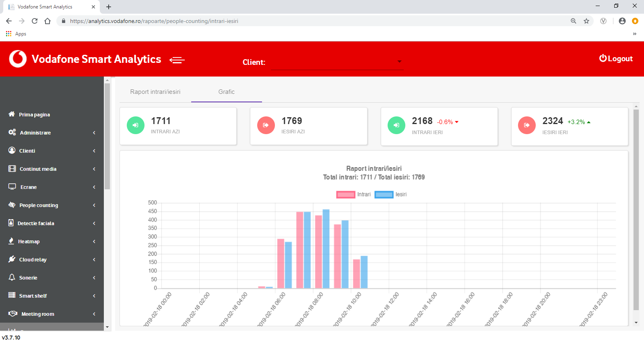Open the Heatmap menu item

[29, 241]
